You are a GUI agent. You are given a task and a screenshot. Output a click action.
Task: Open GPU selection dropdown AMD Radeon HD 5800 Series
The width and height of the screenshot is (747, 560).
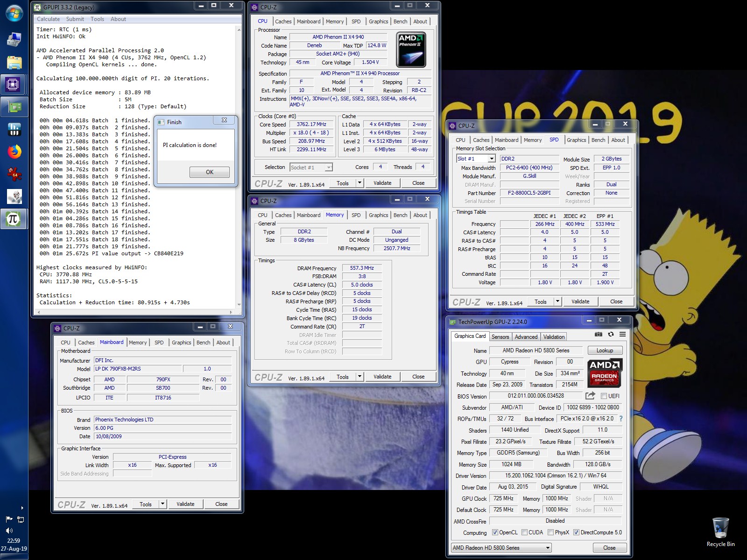tap(501, 548)
